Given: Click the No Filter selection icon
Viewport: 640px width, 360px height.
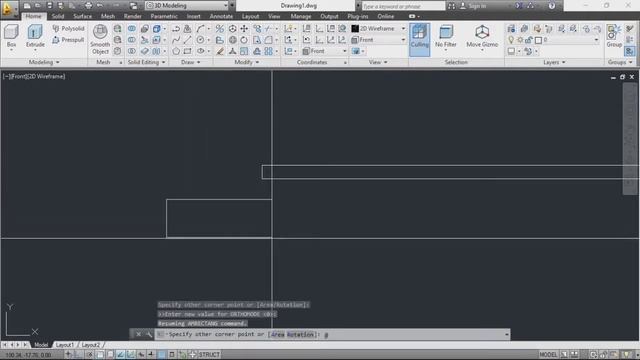Looking at the screenshot, I should coord(446,37).
